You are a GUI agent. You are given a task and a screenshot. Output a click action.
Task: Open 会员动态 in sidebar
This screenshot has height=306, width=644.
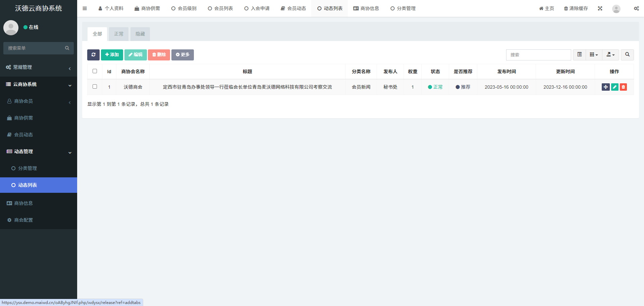pos(39,135)
